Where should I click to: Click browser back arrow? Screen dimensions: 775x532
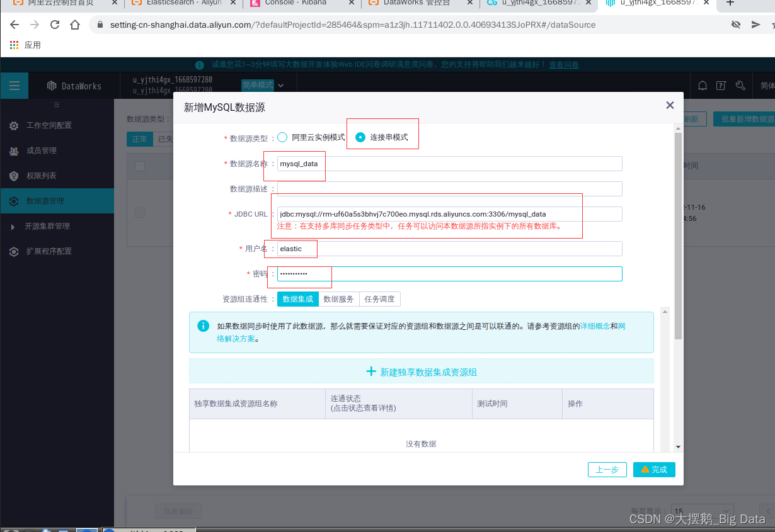(x=14, y=25)
